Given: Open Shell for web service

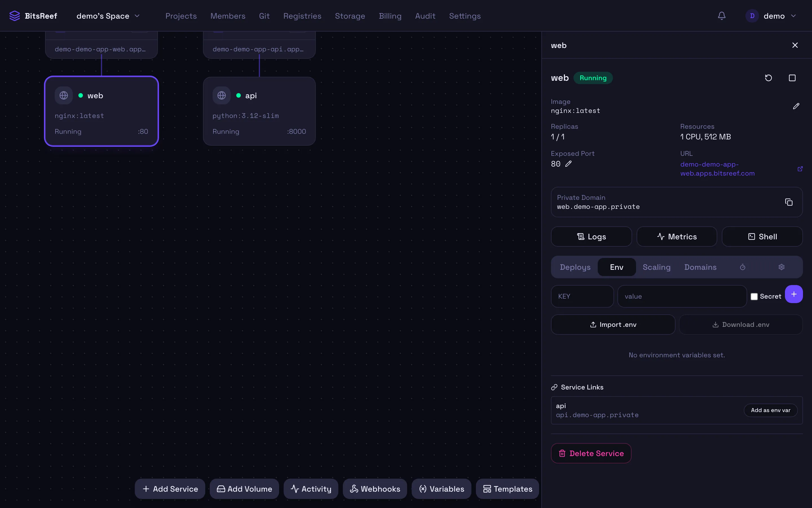Looking at the screenshot, I should [x=762, y=237].
